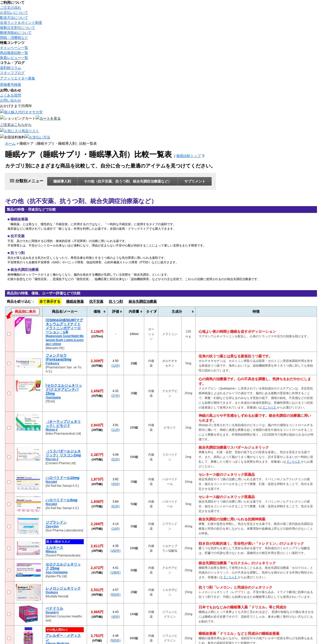Screen dimensions: 322x644
Task: Open the 個人輸入代行オオサカ堂 logo link
Action: click(x=21, y=112)
